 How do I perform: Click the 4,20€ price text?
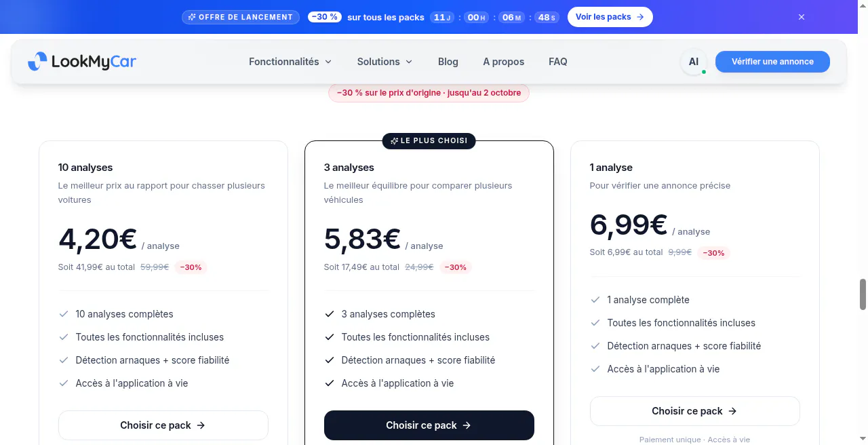[x=98, y=239]
